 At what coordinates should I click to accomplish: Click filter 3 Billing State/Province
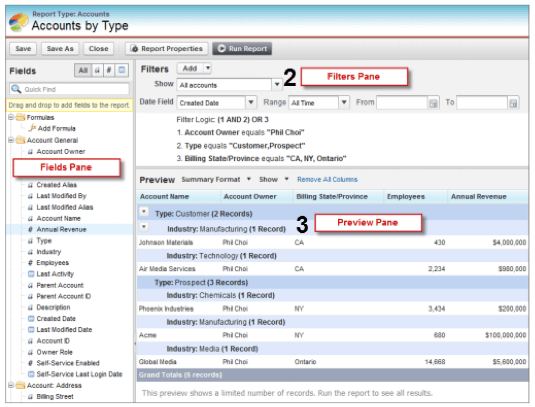tap(261, 159)
